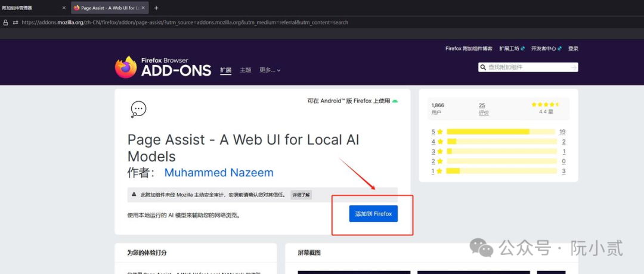
Task: Click the Firefox Add-ons logo
Action: [163, 67]
